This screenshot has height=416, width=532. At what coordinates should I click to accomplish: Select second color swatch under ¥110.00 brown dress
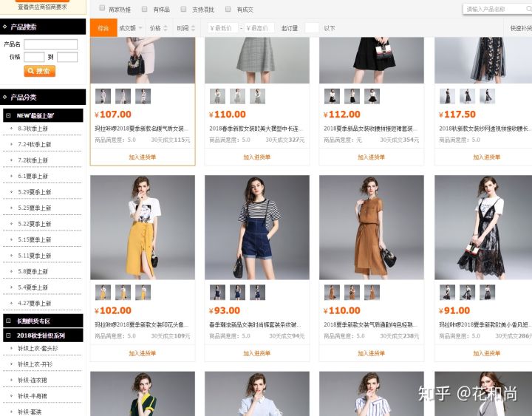tap(352, 292)
